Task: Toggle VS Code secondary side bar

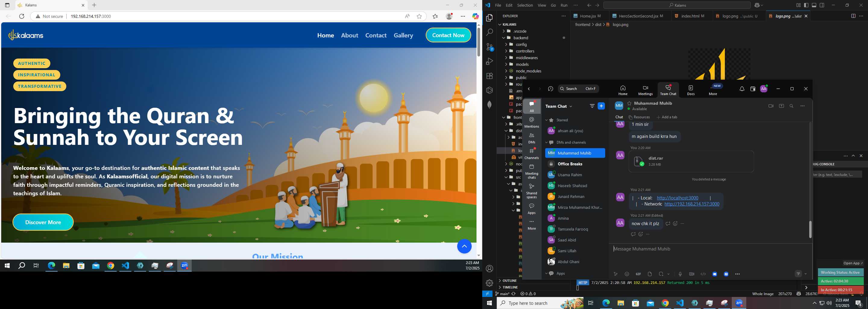Action: [x=822, y=5]
